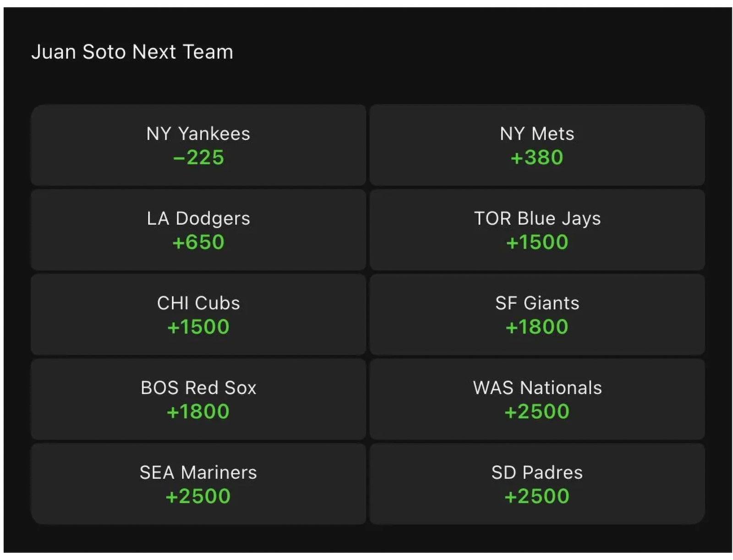Click the +650 odds value
Viewport: 733px width, 560px height.
click(x=198, y=242)
